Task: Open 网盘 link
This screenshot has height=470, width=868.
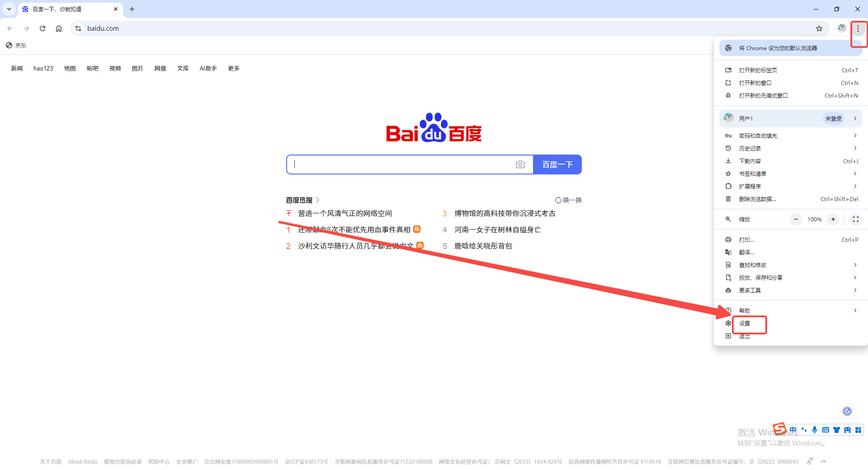Action: point(160,69)
